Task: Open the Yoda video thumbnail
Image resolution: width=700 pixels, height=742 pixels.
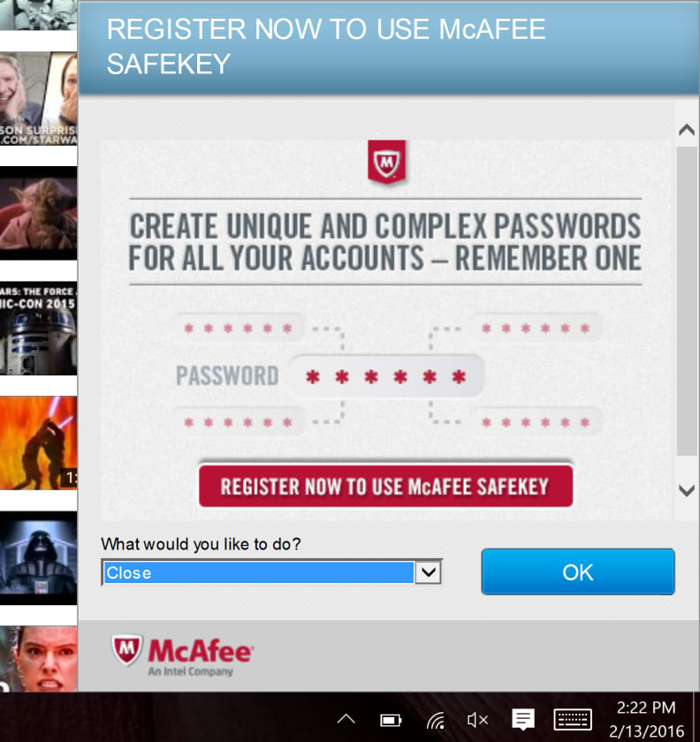Action: click(38, 213)
